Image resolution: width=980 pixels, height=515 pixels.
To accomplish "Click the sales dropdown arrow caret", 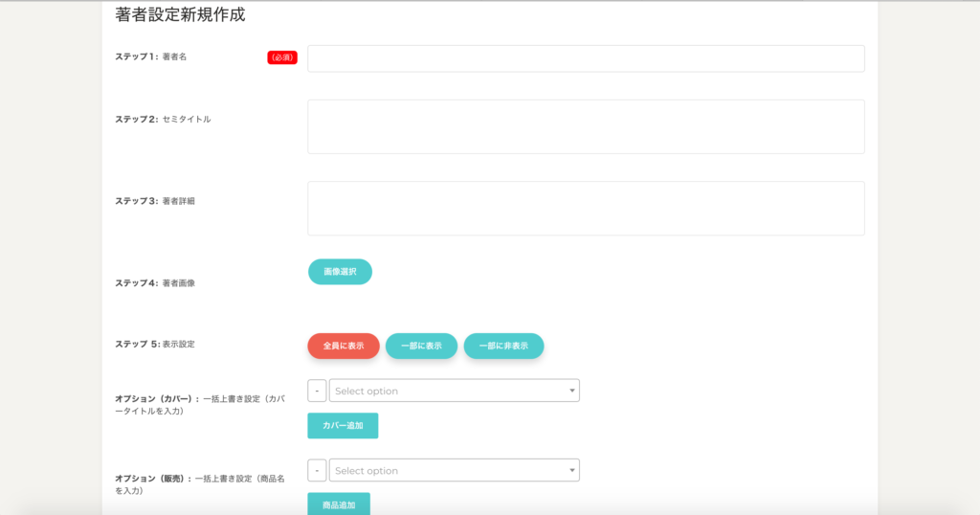I will (x=572, y=470).
